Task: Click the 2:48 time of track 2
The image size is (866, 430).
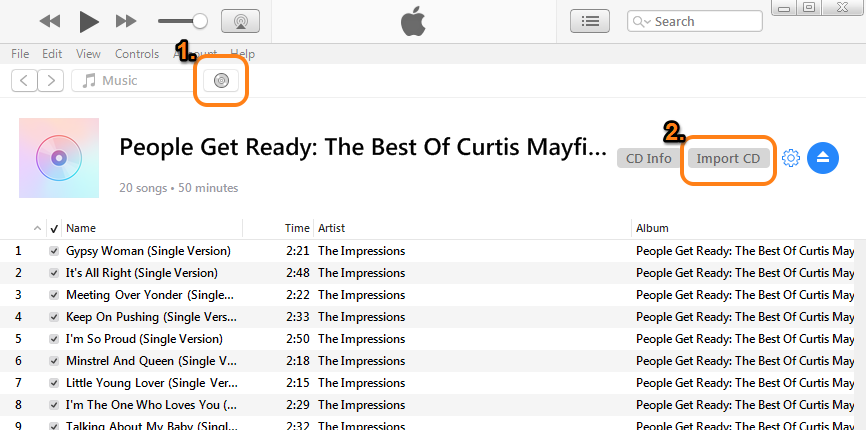Action: pyautogui.click(x=298, y=273)
